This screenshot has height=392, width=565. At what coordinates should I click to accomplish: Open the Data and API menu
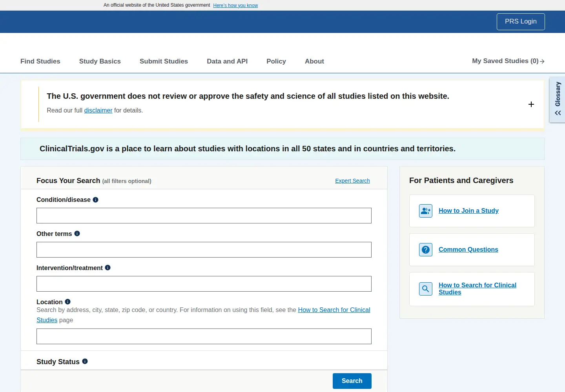coord(227,61)
